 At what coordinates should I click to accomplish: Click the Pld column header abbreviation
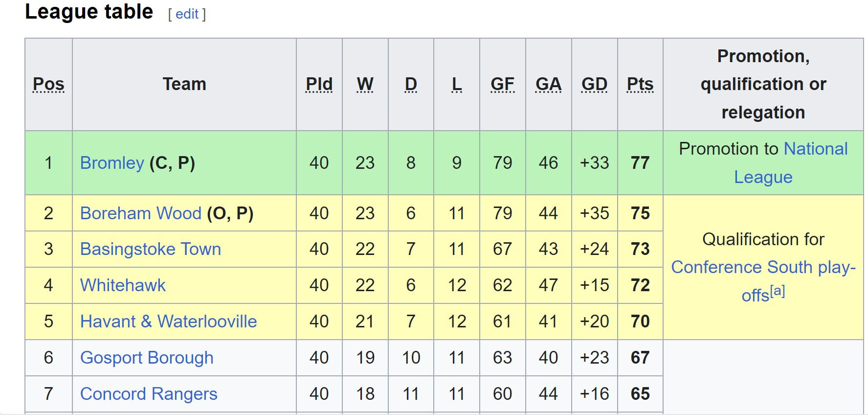319,84
